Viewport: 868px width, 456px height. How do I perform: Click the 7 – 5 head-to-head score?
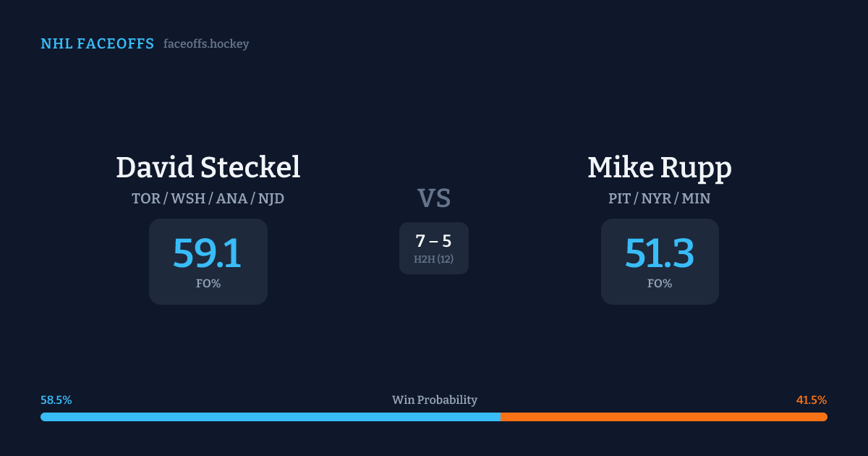pyautogui.click(x=434, y=241)
